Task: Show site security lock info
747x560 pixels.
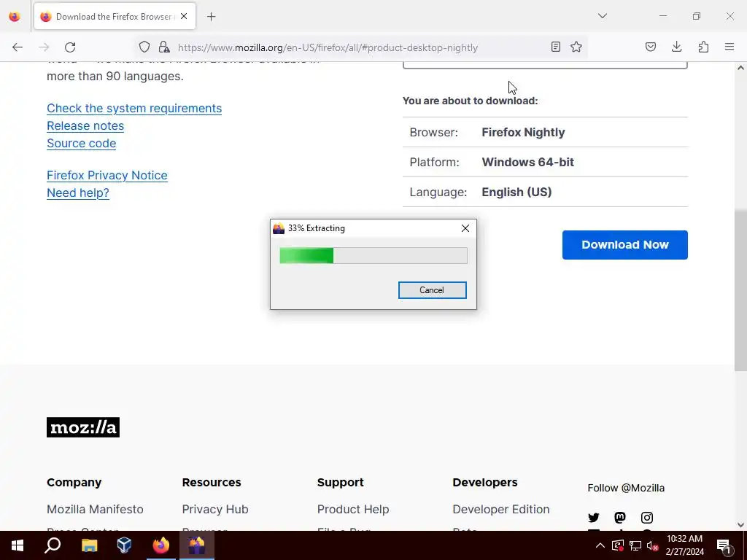Action: 164,47
